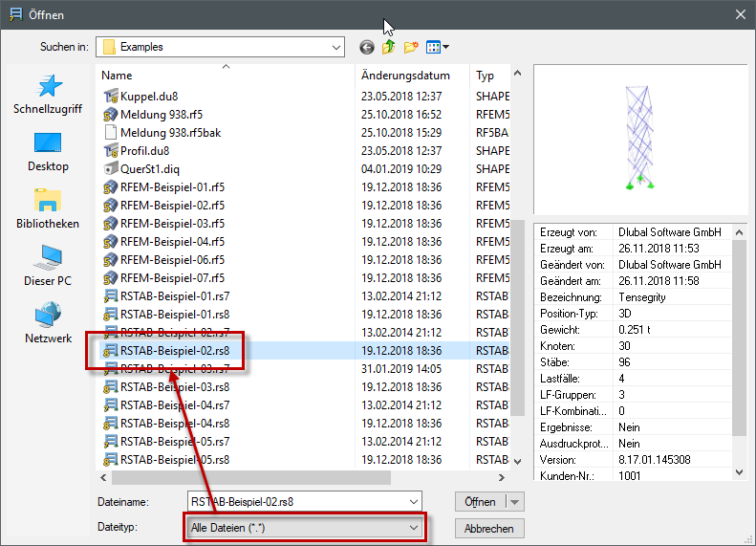Click the RSTAB-Beispiel-01.rs8 file icon

[x=111, y=315]
